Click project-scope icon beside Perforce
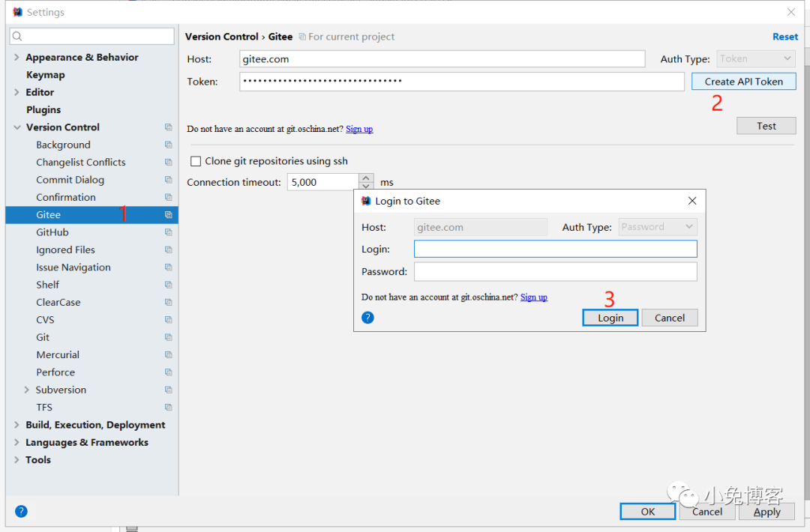Viewport: 810px width, 532px height. (x=169, y=372)
